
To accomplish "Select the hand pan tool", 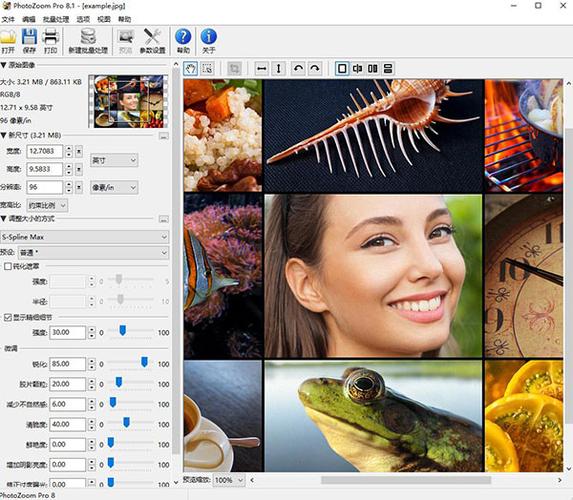I will 190,68.
